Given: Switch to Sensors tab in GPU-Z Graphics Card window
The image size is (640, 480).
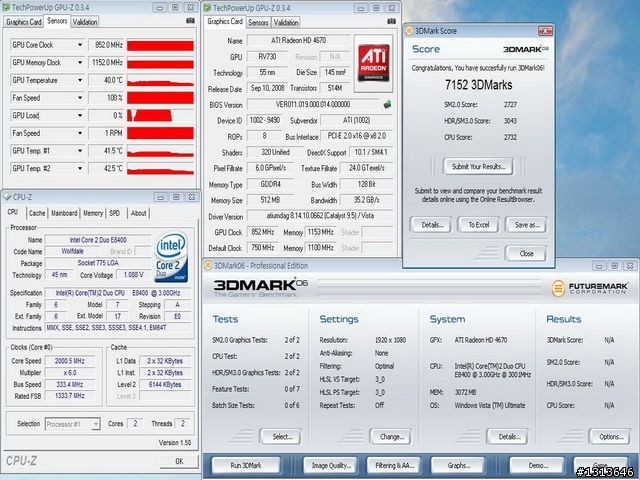Looking at the screenshot, I should coord(258,22).
